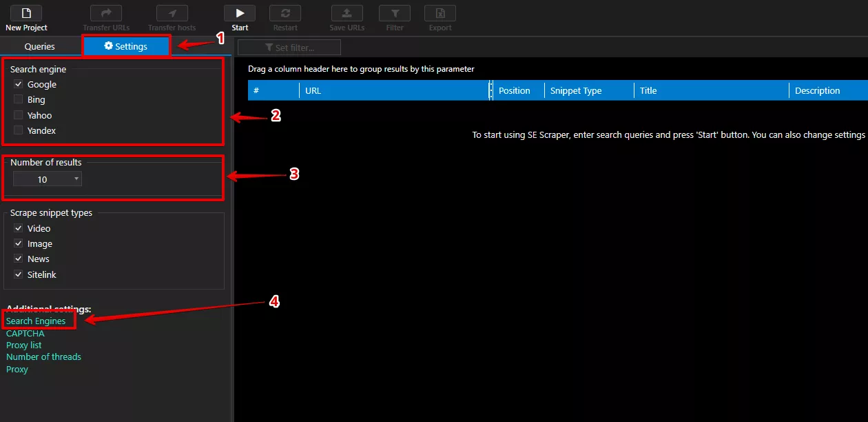868x422 pixels.
Task: Select the Settings tab
Action: [x=126, y=47]
